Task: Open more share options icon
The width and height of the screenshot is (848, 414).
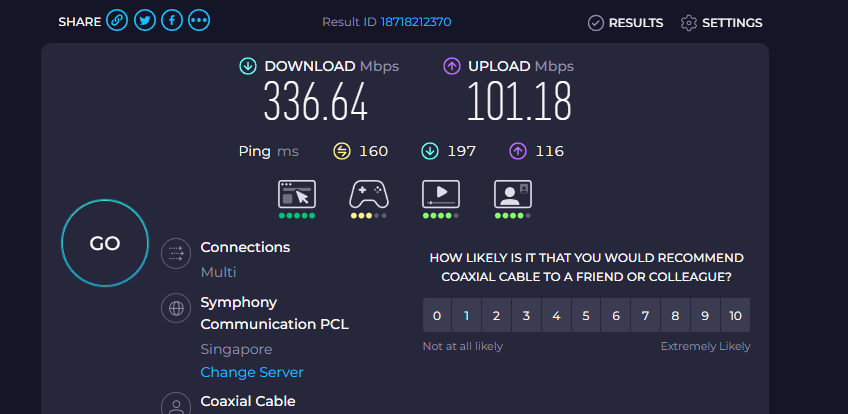Action: click(199, 21)
